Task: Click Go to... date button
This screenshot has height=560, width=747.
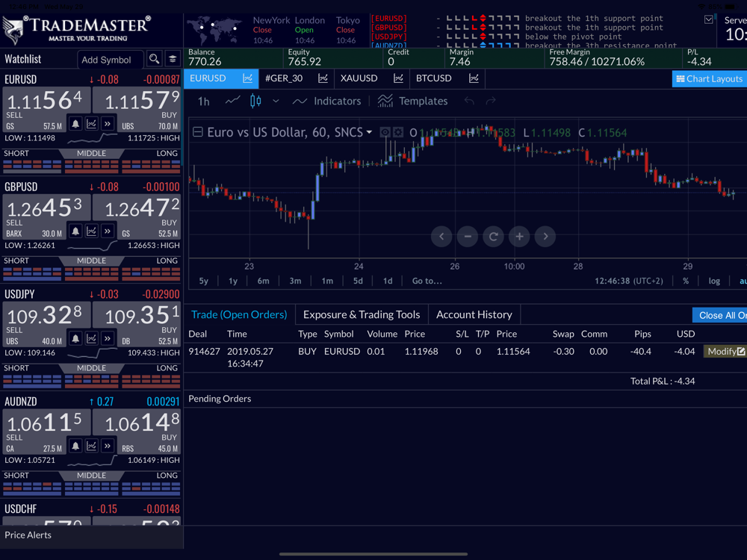Action: pos(427,281)
